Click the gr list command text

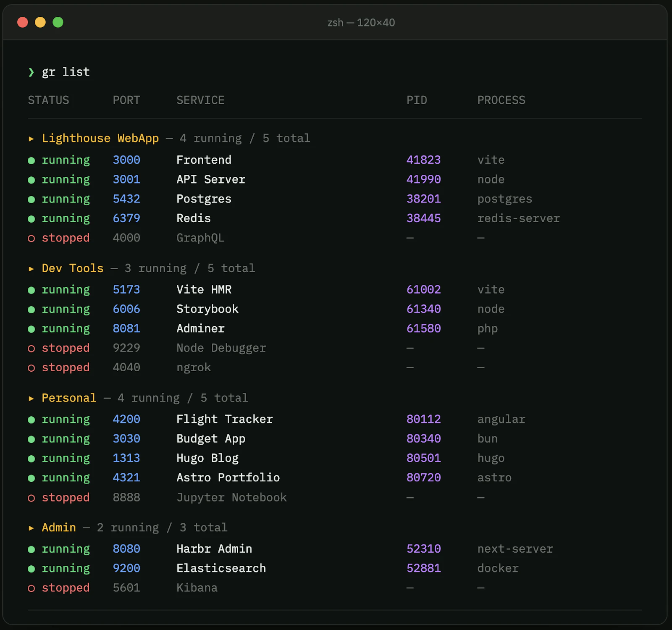point(66,72)
